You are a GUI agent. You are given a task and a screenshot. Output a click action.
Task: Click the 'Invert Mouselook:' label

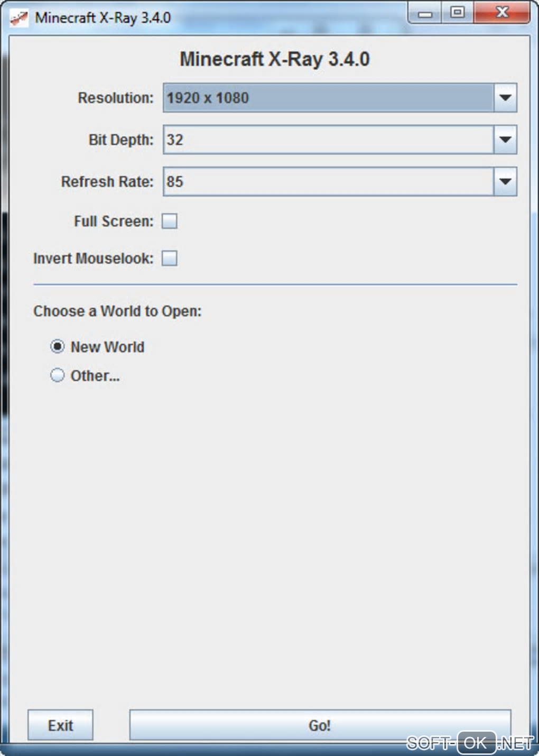pos(94,258)
